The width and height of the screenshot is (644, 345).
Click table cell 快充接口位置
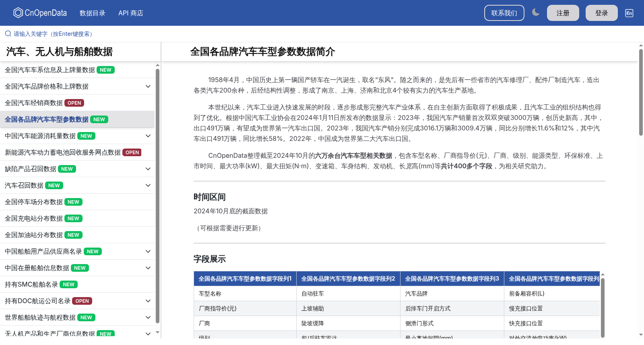pos(552,323)
